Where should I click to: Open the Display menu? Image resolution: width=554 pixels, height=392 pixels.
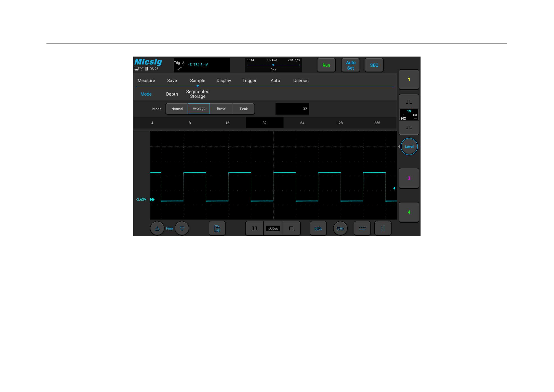pyautogui.click(x=224, y=81)
